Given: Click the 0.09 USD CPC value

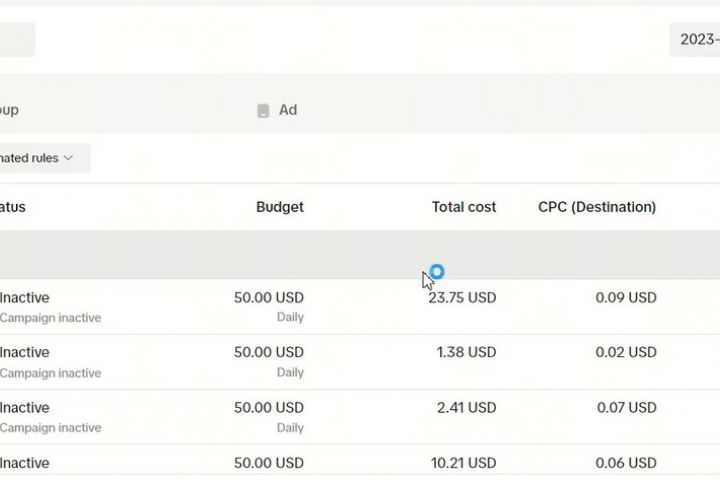Looking at the screenshot, I should coord(626,297).
